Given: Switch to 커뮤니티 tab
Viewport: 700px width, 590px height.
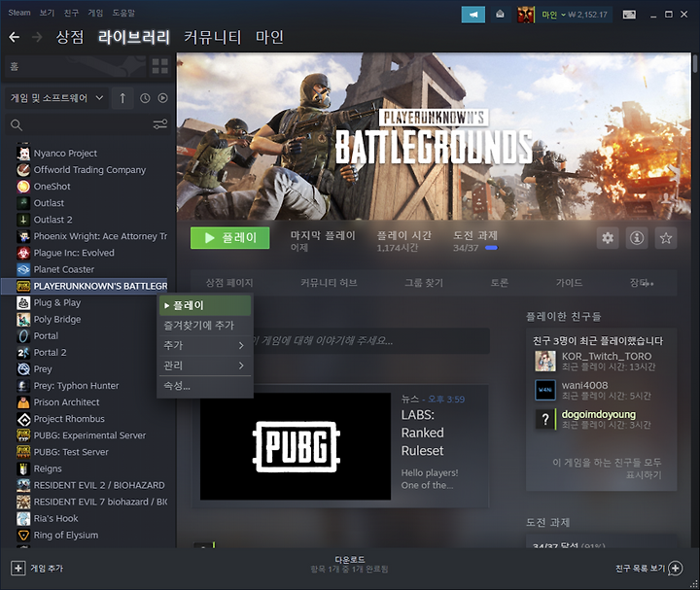Looking at the screenshot, I should (213, 37).
